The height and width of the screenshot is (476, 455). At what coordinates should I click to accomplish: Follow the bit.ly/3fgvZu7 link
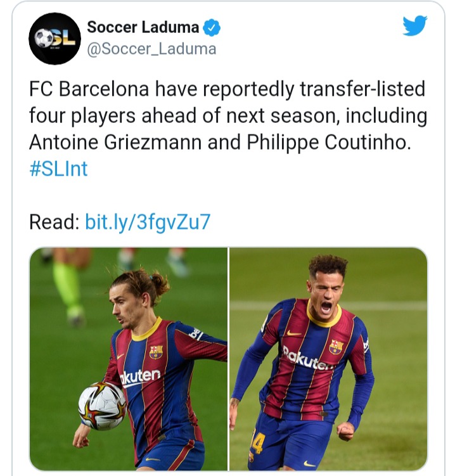tap(148, 222)
